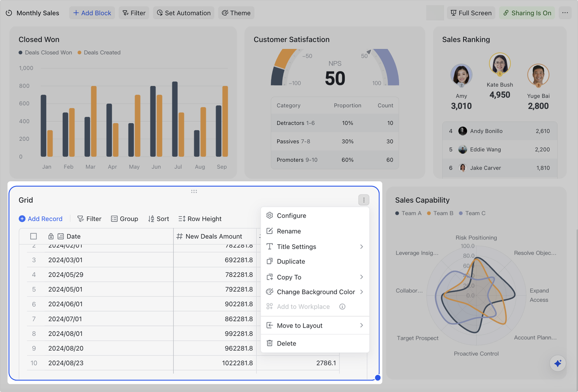Screen dimensions: 578x392
Task: Click the Grid block drag handle dots
Action: pyautogui.click(x=194, y=191)
